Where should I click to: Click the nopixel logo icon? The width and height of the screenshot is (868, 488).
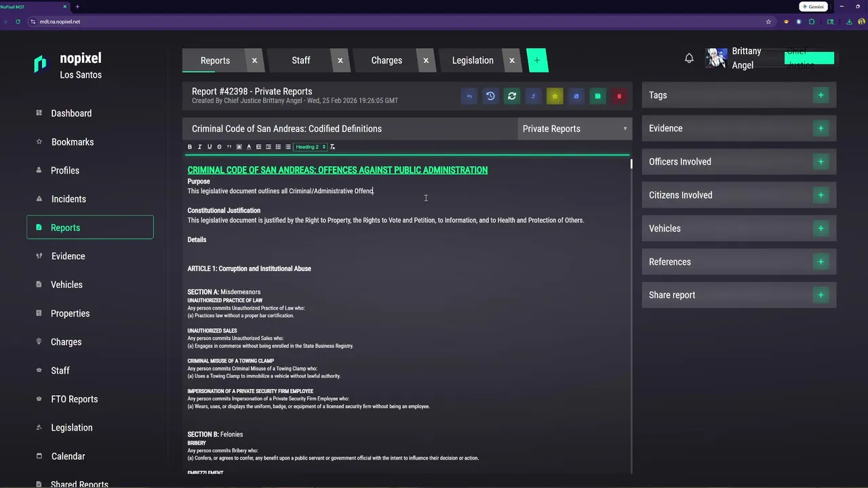[41, 64]
